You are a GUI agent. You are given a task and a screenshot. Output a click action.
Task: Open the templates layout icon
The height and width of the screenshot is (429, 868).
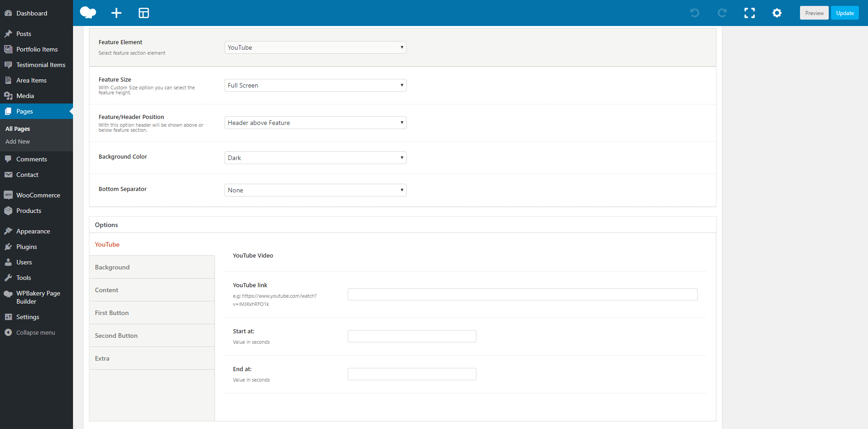(144, 13)
